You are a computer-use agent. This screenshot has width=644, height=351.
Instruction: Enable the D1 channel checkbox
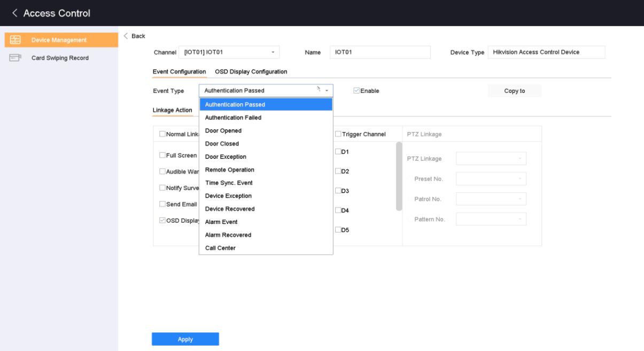338,152
